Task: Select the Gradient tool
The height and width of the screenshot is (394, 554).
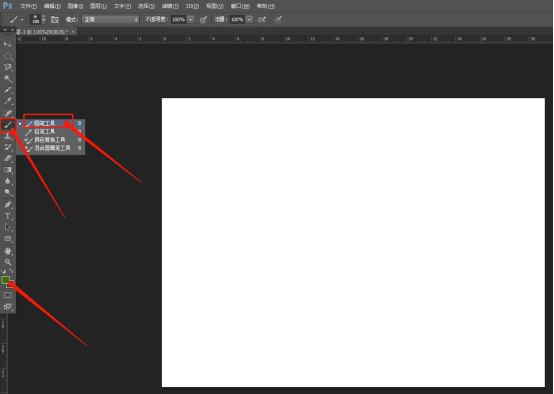Action: (8, 170)
